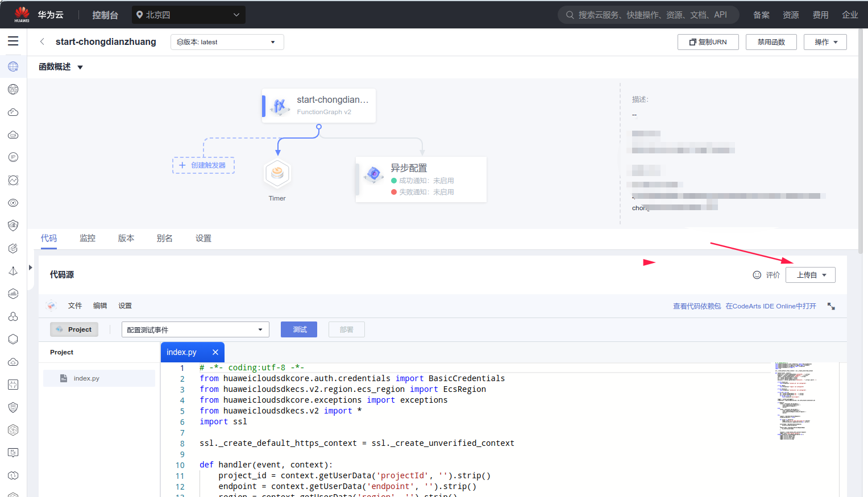Click the location pin in the region selector
Viewport: 868px width, 497px height.
139,15
